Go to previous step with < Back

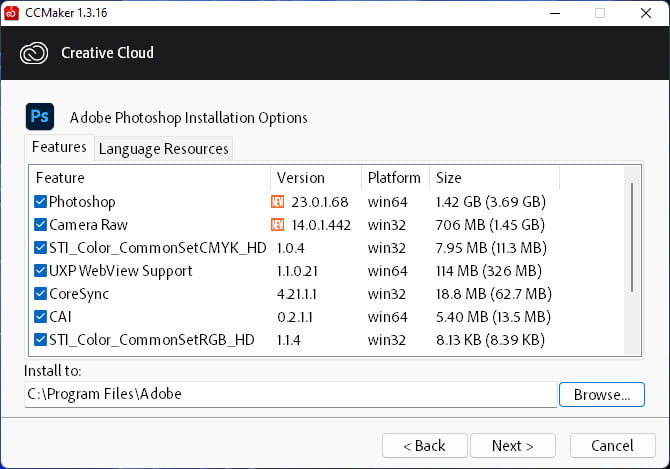425,446
